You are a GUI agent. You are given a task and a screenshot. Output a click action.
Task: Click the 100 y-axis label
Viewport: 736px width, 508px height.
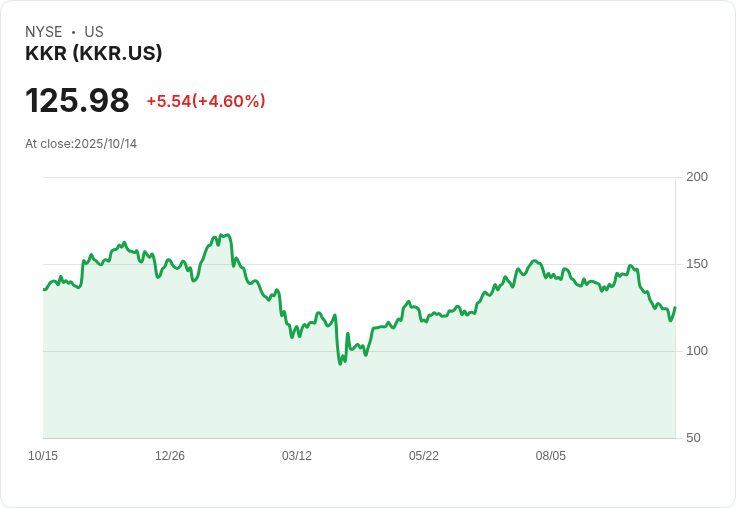point(697,351)
